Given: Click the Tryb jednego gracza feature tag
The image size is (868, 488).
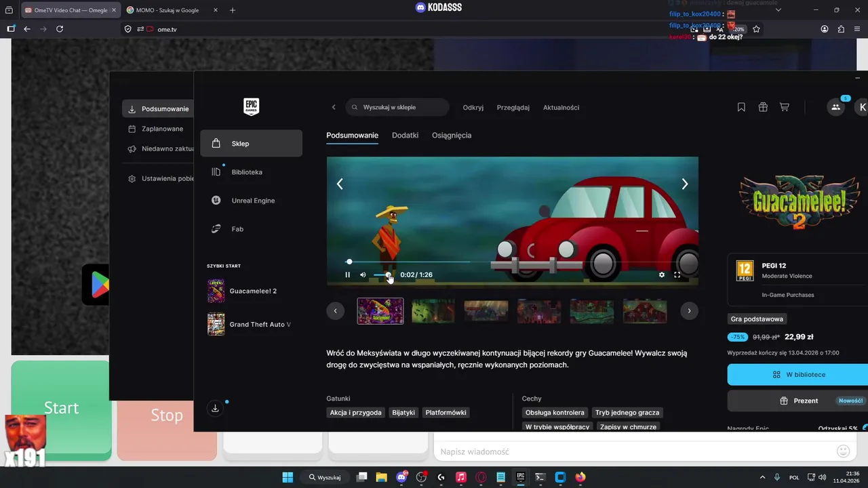Looking at the screenshot, I should (x=627, y=412).
